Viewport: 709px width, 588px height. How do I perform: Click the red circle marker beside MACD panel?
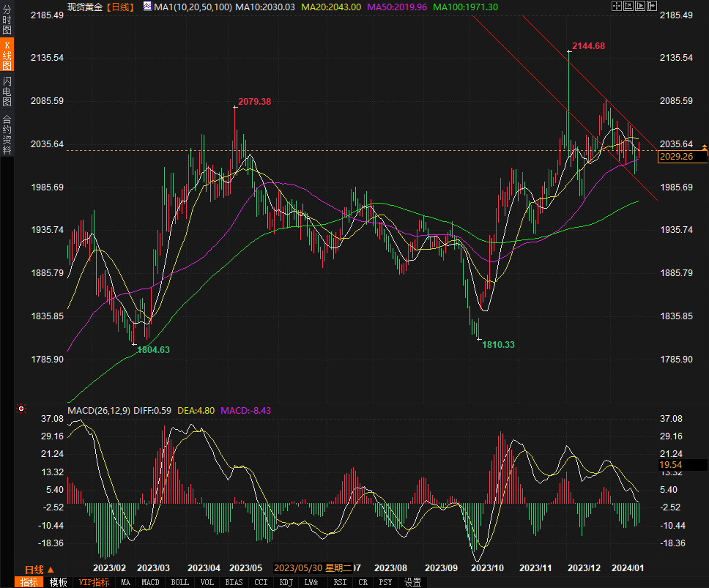[21, 409]
